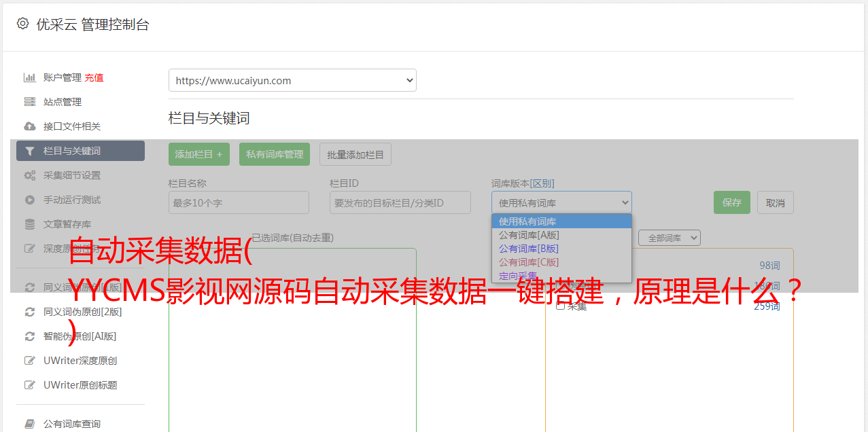Focus the 栏目ID input field
The height and width of the screenshot is (432, 868).
tap(400, 202)
